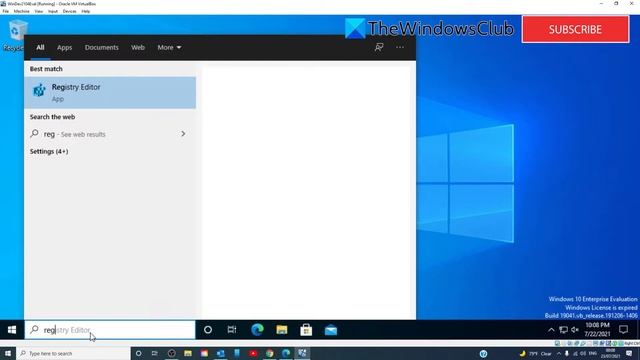Viewport: 640px width, 360px height.
Task: Open the three-dot search options menu
Action: (x=400, y=47)
